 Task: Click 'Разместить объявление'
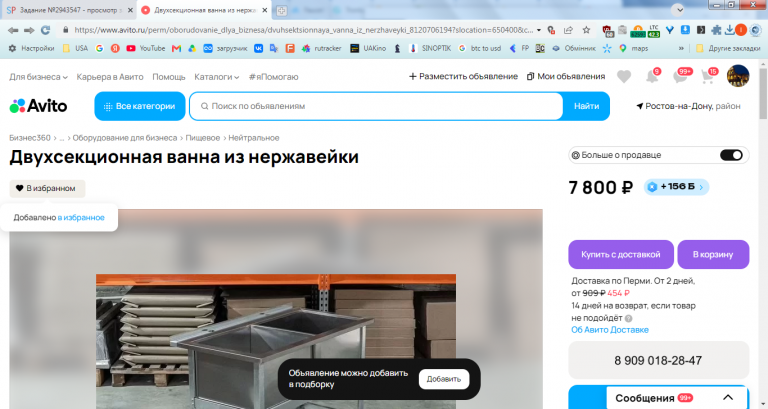tap(463, 76)
